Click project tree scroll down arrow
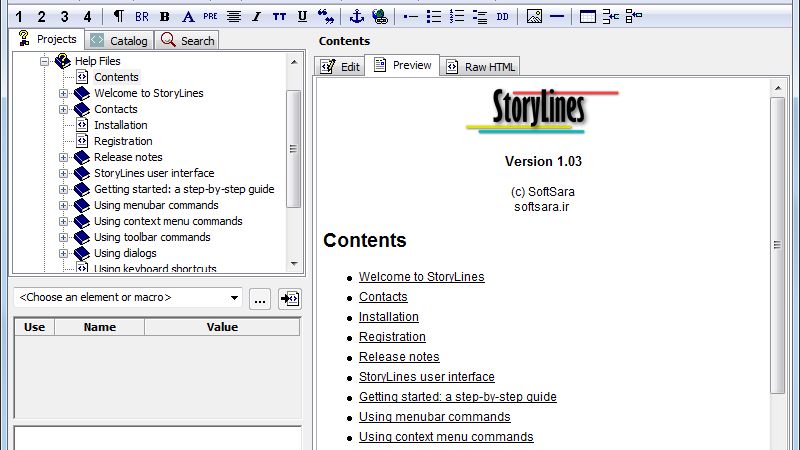 (x=294, y=264)
